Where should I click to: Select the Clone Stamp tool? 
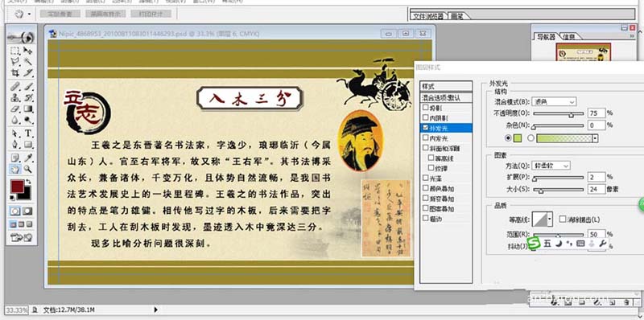[x=15, y=97]
